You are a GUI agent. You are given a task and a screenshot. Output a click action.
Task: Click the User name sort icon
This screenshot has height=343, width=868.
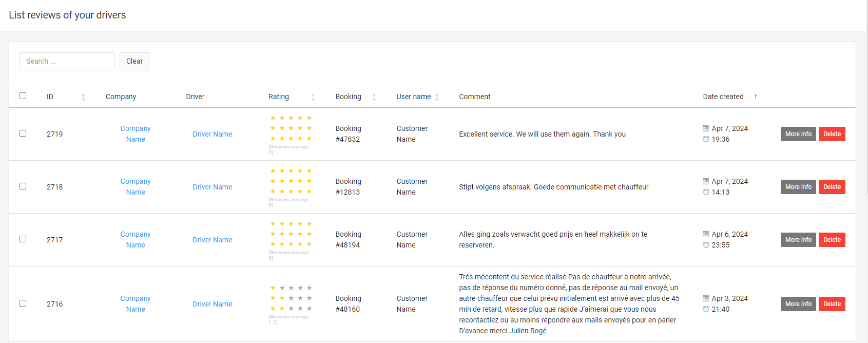tap(437, 97)
